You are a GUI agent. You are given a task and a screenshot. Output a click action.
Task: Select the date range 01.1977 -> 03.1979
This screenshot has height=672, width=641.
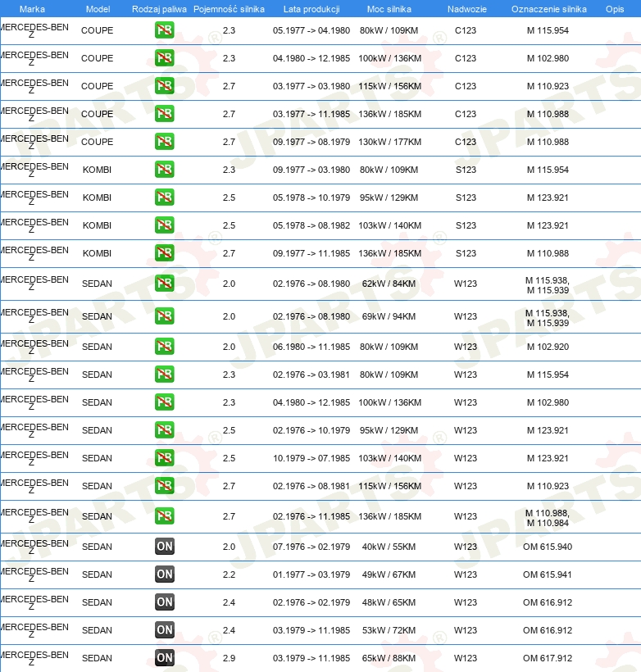[311, 574]
